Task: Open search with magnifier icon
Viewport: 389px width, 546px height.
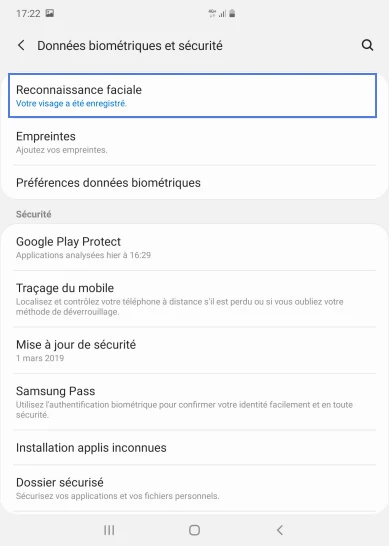Action: (367, 45)
